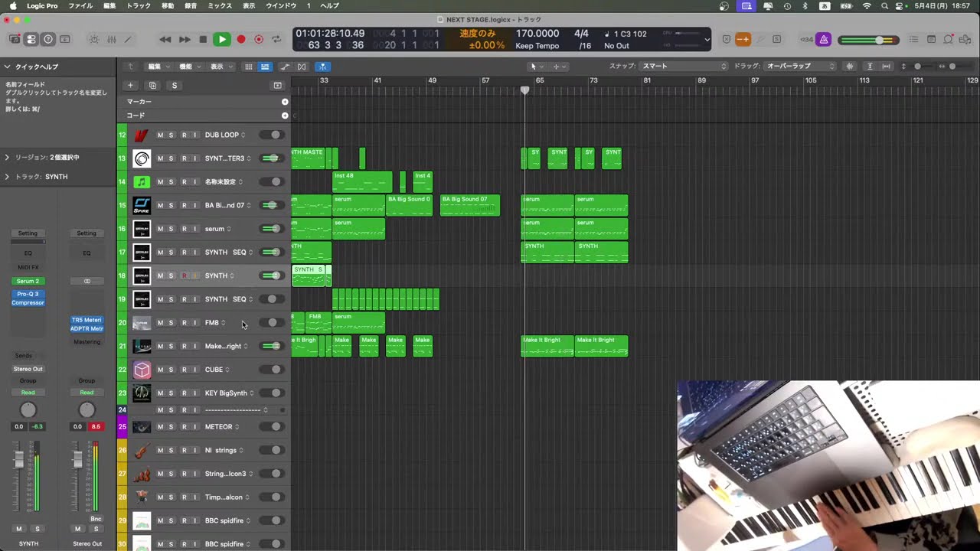Open the Media Browser button

966,39
